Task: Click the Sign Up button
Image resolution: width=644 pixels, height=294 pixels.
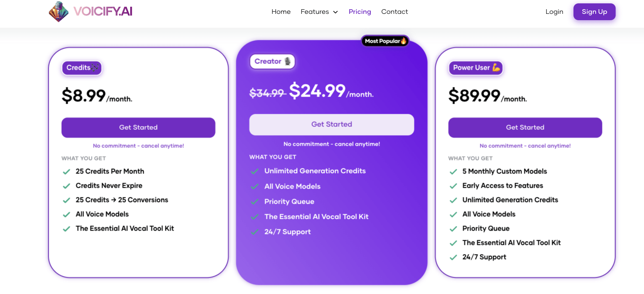Action: [x=594, y=11]
